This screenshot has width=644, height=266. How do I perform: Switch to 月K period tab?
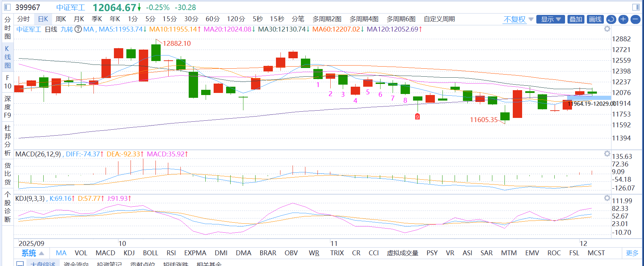(x=79, y=19)
